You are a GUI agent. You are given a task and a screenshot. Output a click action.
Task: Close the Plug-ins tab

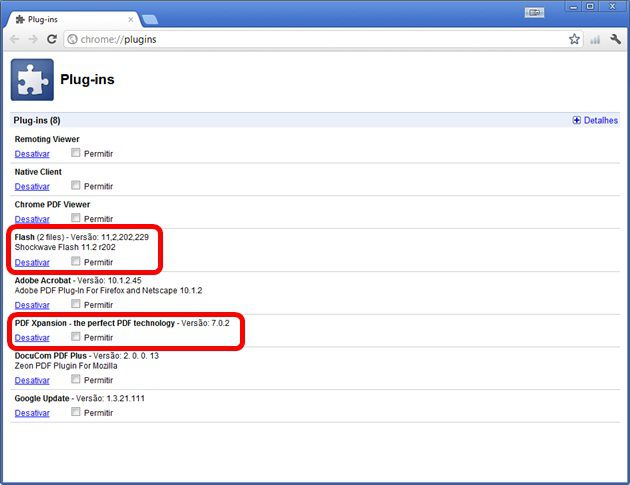pos(129,19)
